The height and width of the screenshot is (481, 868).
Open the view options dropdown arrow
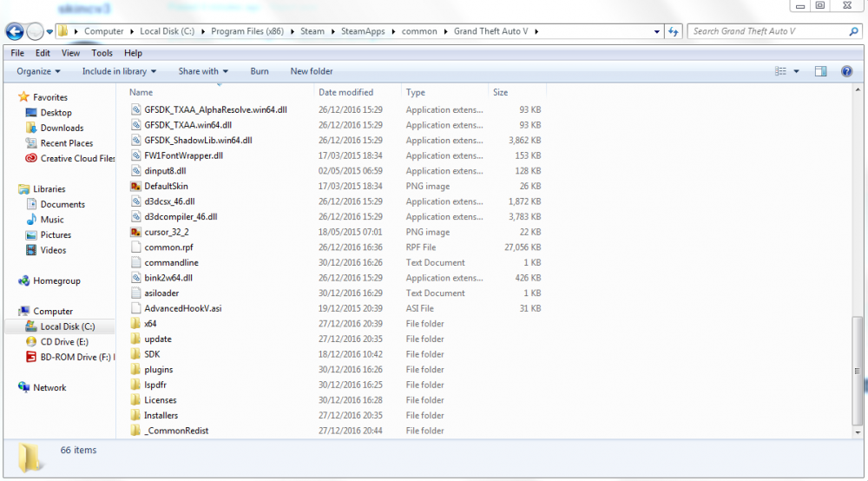click(796, 71)
